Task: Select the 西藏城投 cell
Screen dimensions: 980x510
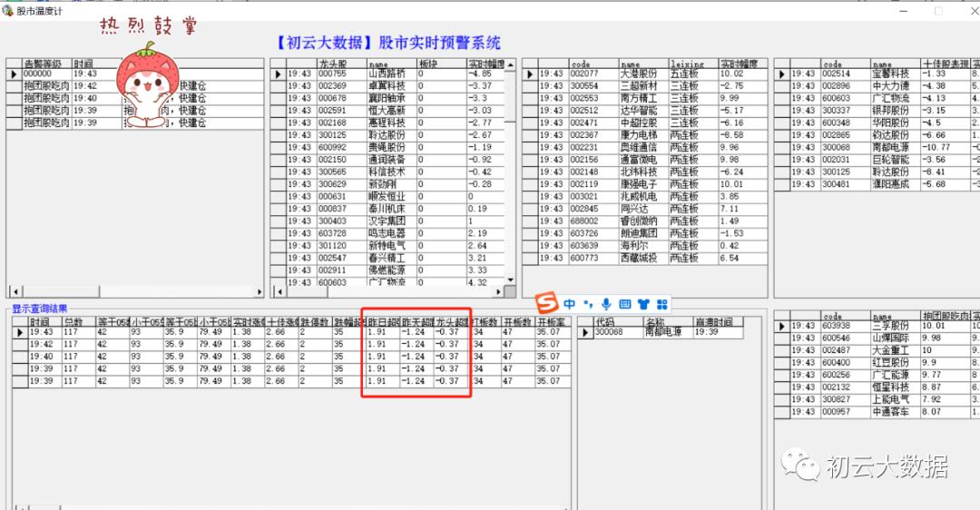Action: click(643, 258)
